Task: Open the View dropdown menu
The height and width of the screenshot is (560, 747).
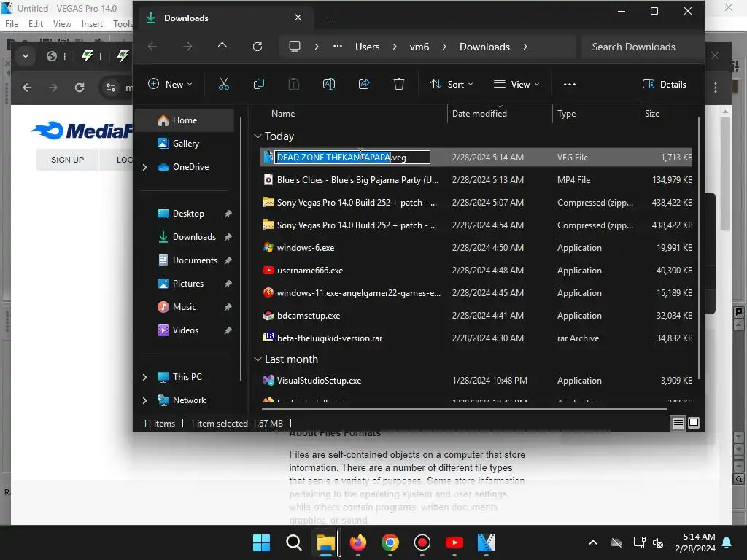Action: pyautogui.click(x=516, y=85)
